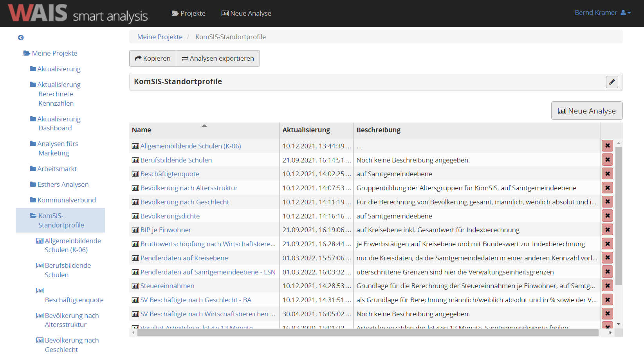Sort the table by the Name column arrow
The height and width of the screenshot is (359, 644).
coord(204,126)
